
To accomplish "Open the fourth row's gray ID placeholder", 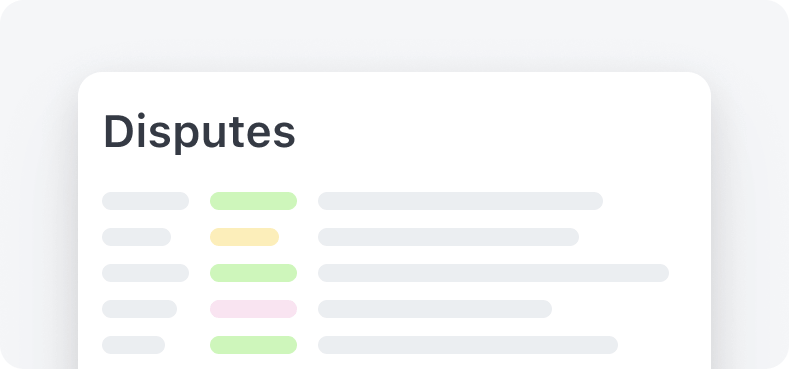I will coord(139,309).
